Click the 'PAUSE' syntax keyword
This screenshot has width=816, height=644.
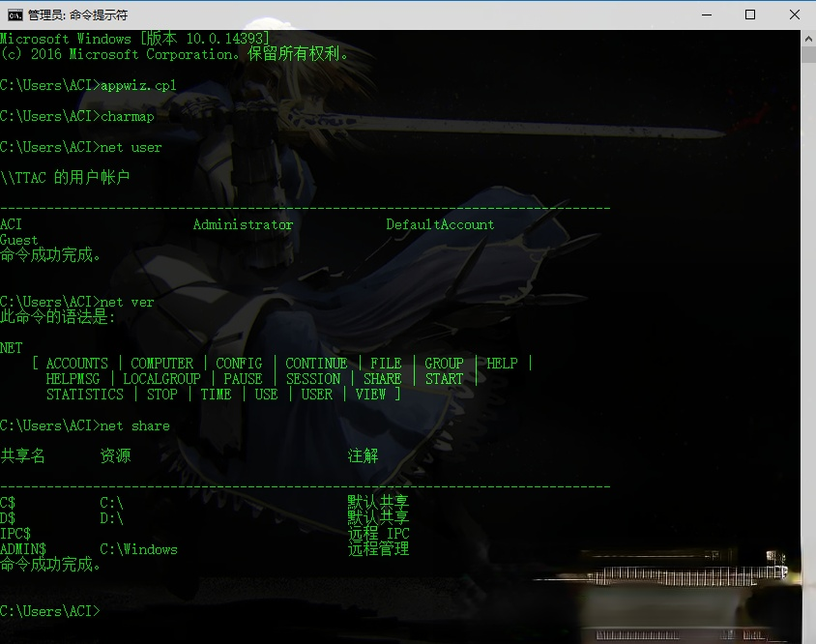243,379
